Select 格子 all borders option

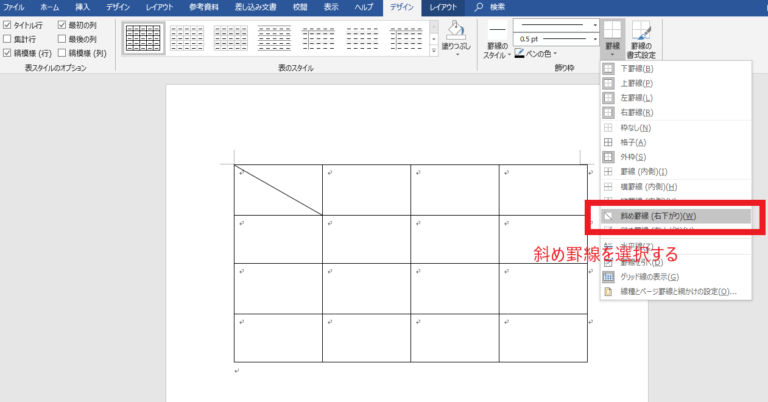tap(636, 143)
